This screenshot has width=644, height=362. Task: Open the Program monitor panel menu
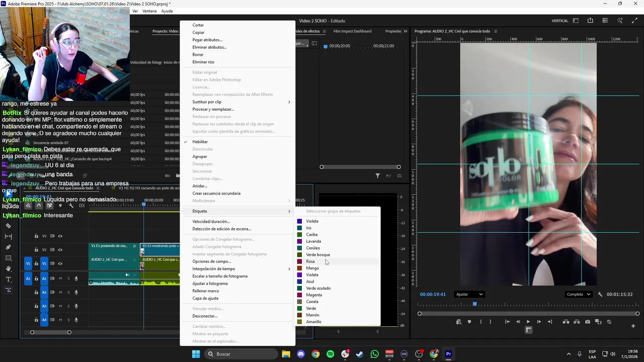coord(496,31)
